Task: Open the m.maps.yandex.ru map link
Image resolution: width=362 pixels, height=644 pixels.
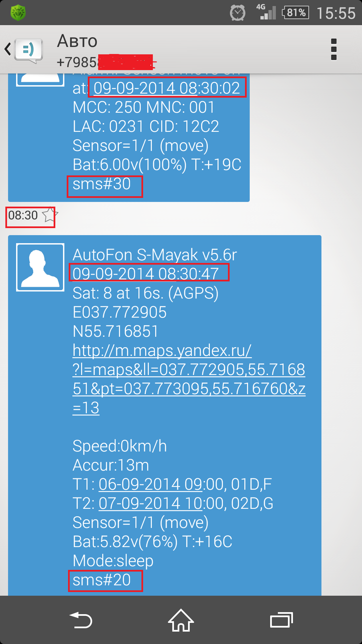Action: click(x=189, y=379)
